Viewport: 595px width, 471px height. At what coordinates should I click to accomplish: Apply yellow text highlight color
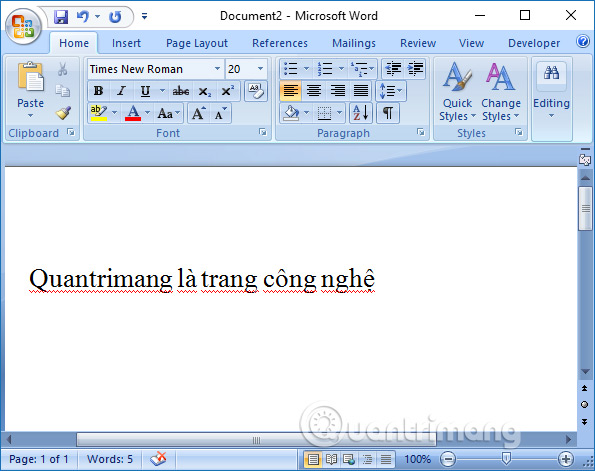click(x=99, y=113)
